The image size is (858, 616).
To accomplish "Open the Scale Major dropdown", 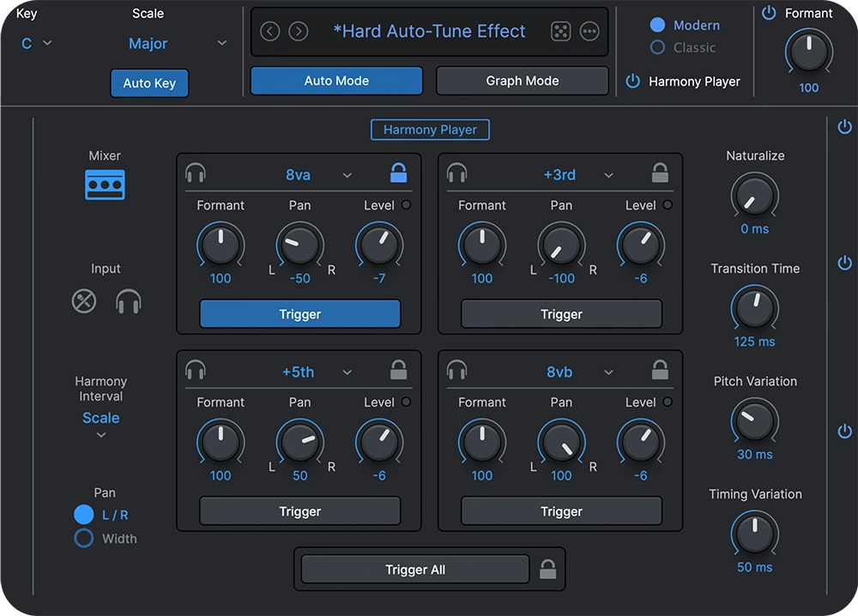I will coord(174,44).
